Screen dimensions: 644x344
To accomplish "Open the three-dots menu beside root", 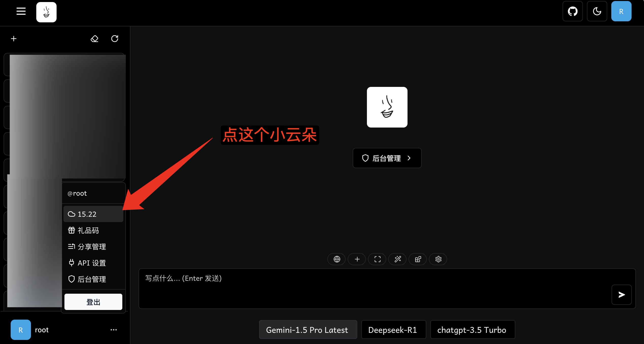I will coord(114,330).
